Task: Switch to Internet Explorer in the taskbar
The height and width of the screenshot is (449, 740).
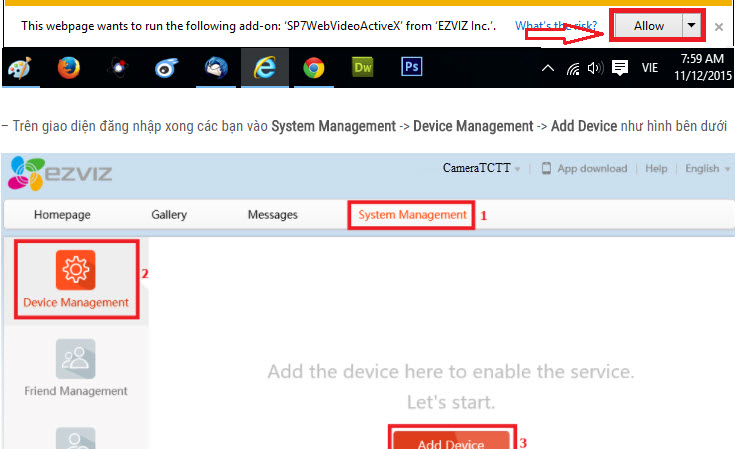Action: pos(265,68)
